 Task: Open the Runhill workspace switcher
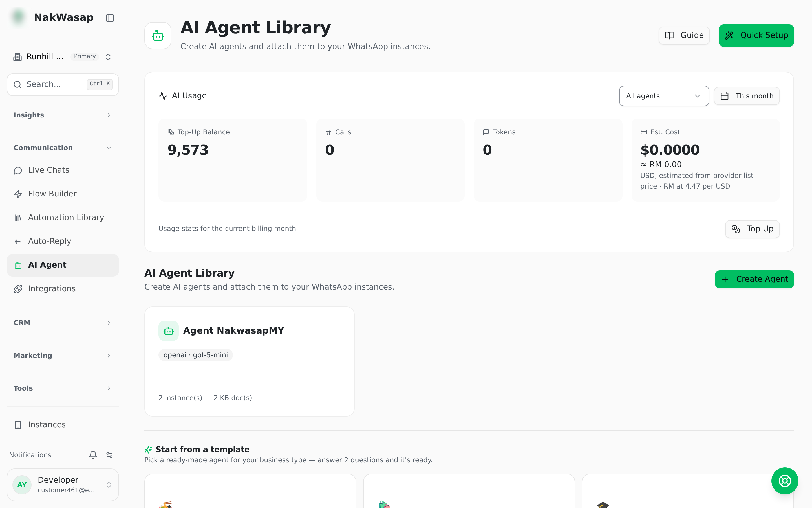63,57
